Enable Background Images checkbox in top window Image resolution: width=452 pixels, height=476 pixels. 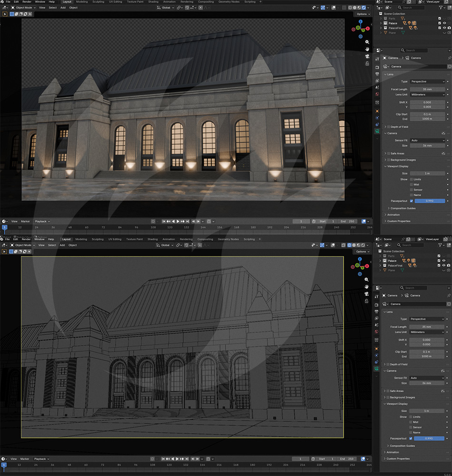coord(389,159)
